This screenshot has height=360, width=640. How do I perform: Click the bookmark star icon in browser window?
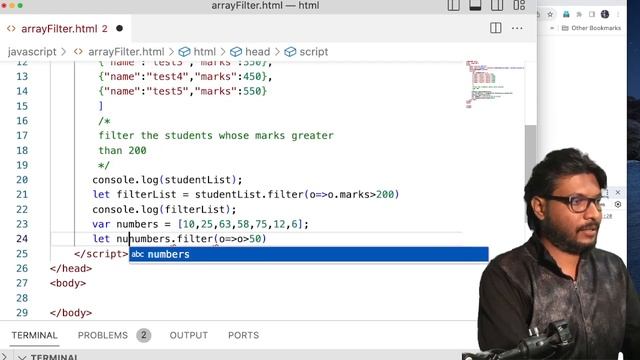(x=550, y=14)
